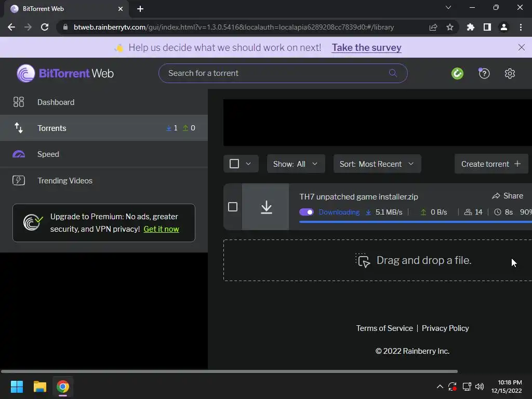
Task: Click the download arrow thumbnail for TH7 torrent
Action: coord(265,207)
